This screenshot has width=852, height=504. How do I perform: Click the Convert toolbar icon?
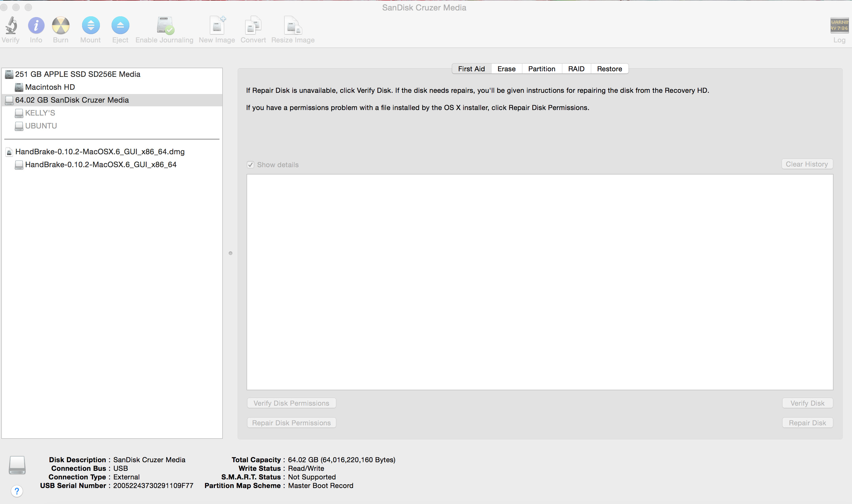tap(253, 26)
